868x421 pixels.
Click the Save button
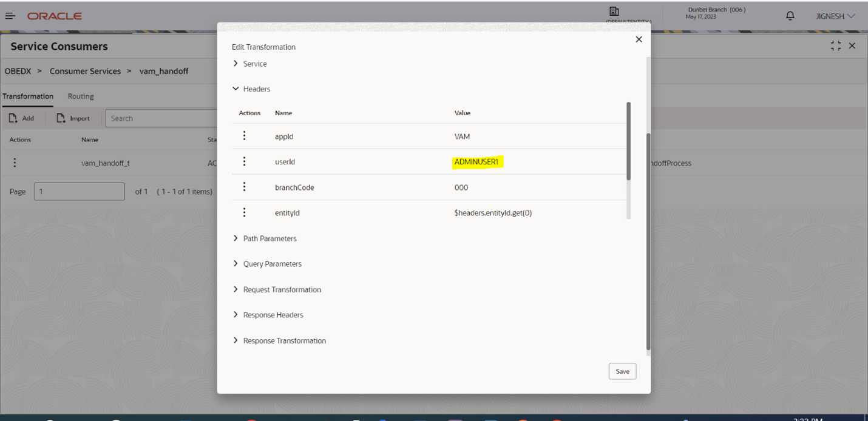pyautogui.click(x=622, y=371)
